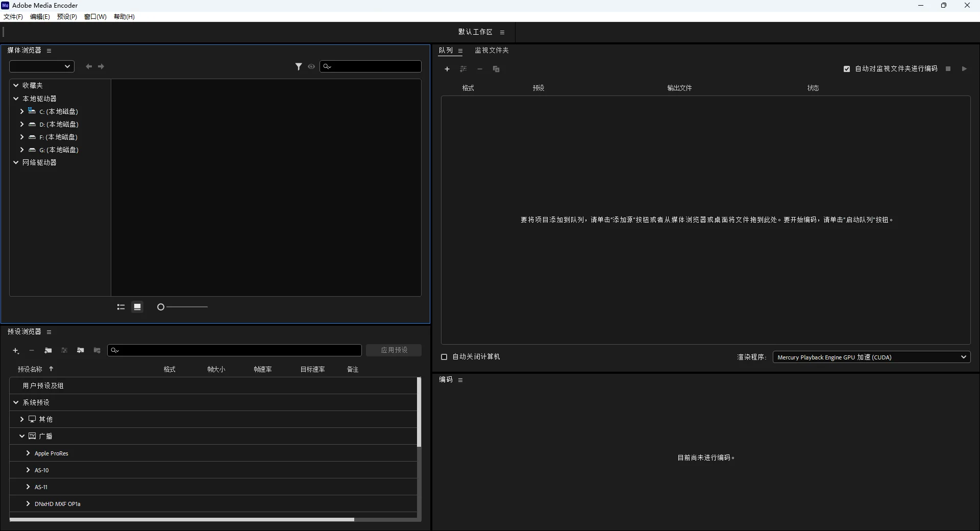Go forward in media browser history

click(x=101, y=66)
